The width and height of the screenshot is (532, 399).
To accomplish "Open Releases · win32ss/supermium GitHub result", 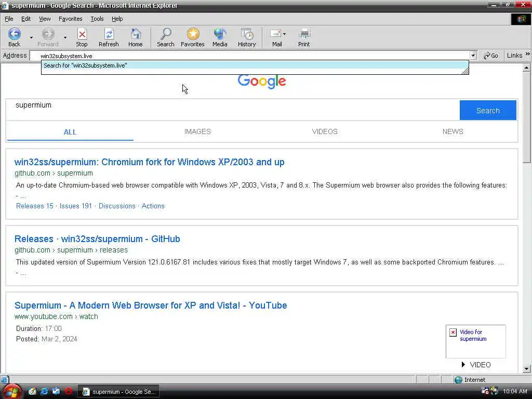I will click(97, 239).
